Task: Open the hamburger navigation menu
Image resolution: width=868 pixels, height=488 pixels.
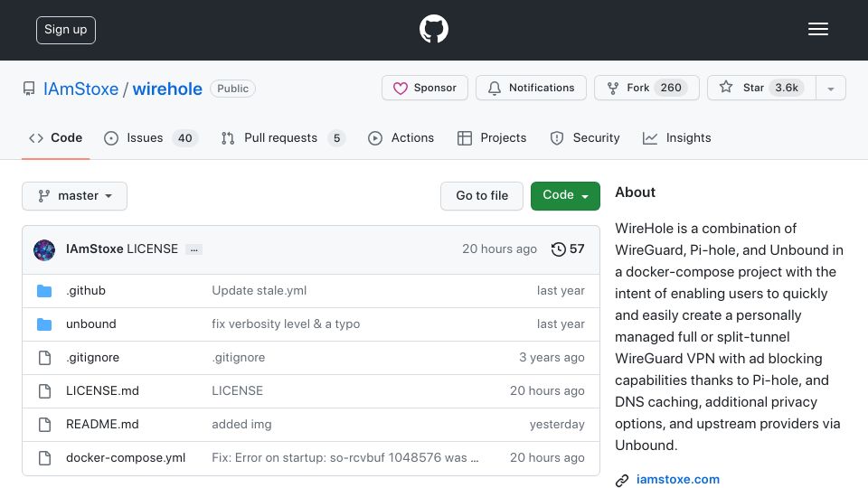Action: (817, 29)
